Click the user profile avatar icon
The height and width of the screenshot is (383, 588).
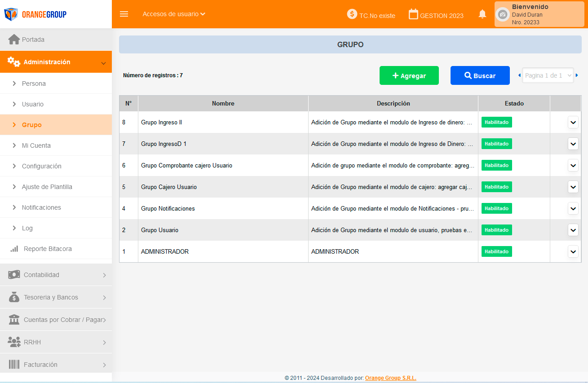503,14
